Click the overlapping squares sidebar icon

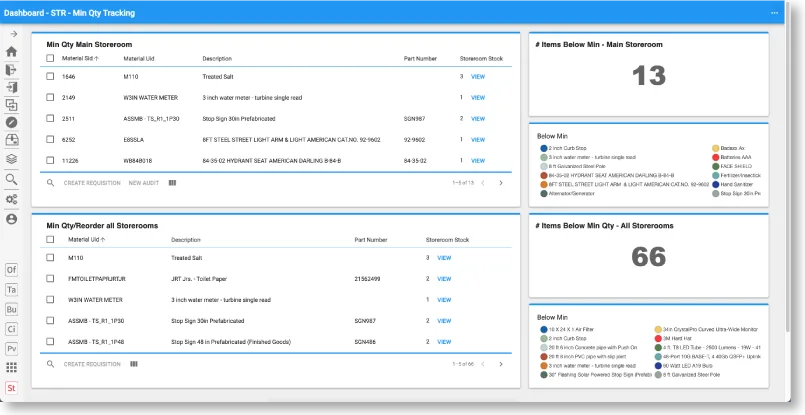11,105
